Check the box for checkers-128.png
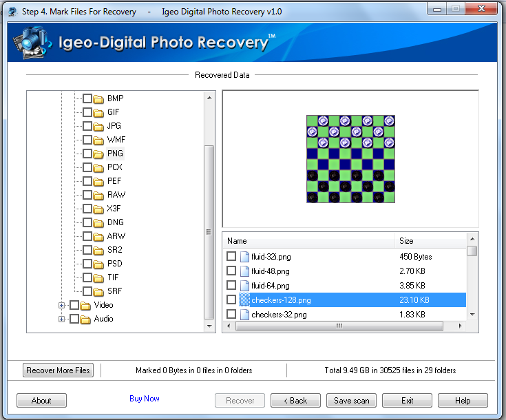 pyautogui.click(x=231, y=300)
